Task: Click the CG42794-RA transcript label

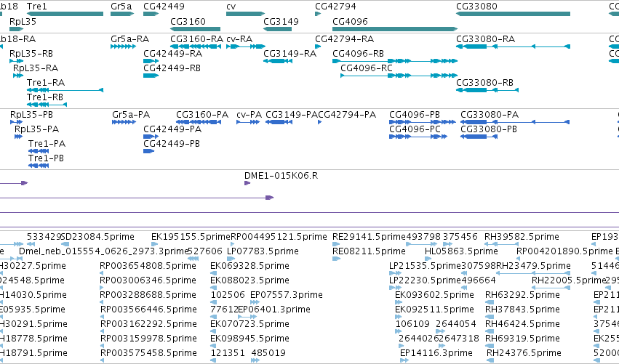Action: [x=344, y=39]
